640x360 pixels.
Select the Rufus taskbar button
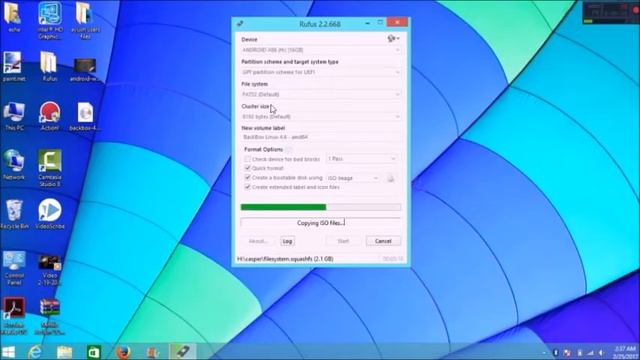tap(182, 351)
